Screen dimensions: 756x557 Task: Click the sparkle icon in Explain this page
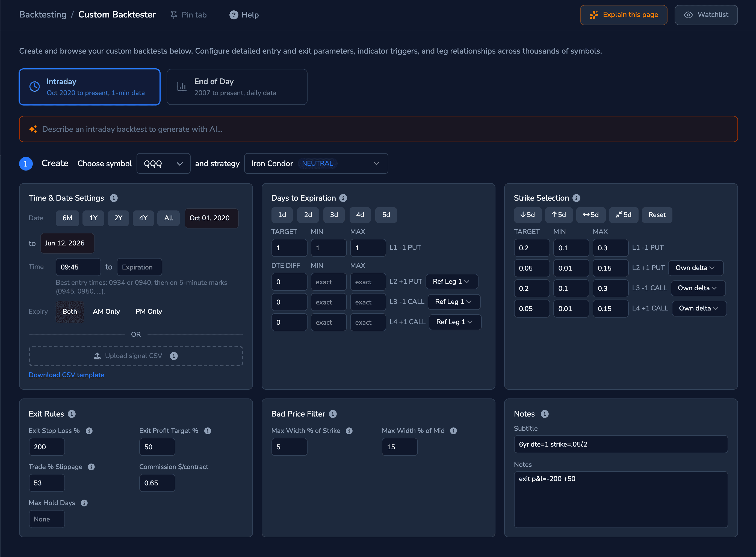[x=594, y=15]
